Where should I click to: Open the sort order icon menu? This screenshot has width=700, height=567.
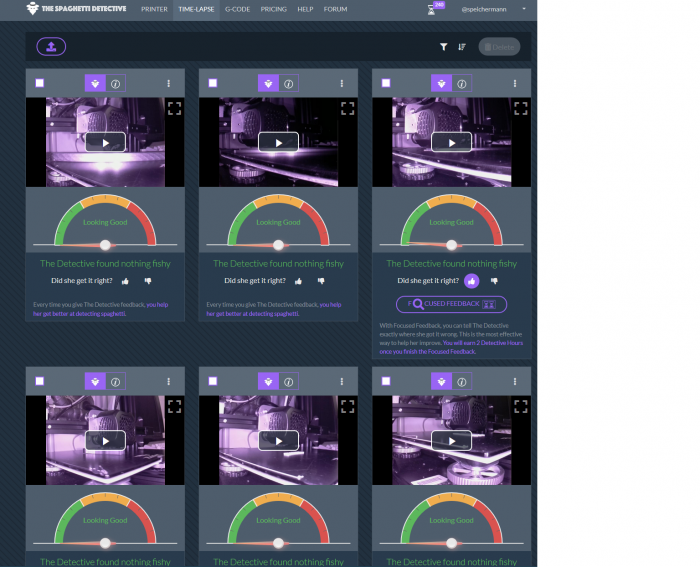pyautogui.click(x=462, y=46)
